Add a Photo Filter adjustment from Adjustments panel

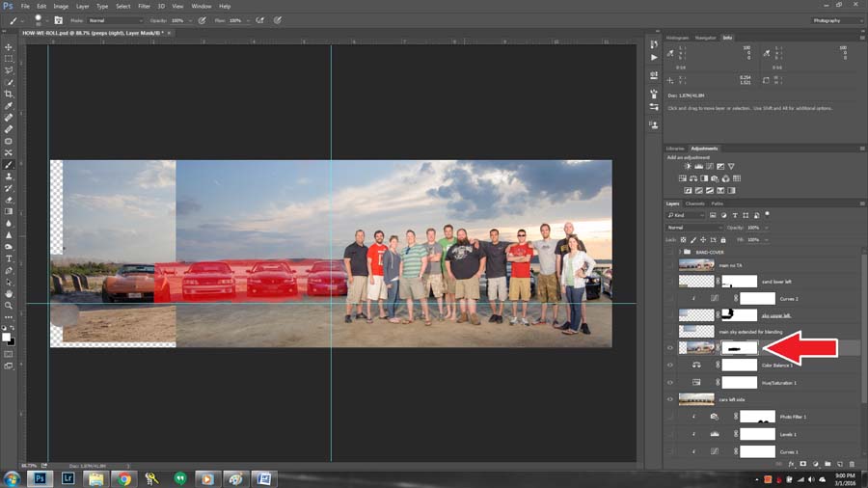[715, 178]
